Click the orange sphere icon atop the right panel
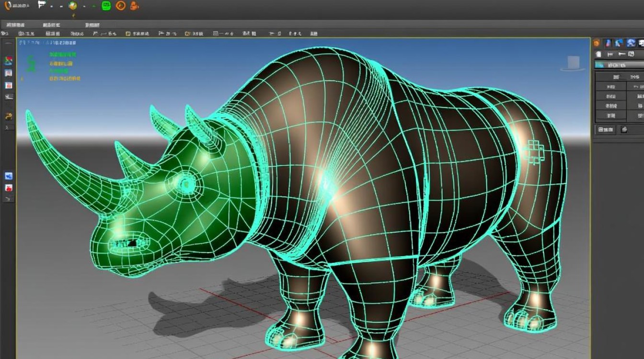644x359 pixels. click(x=598, y=43)
